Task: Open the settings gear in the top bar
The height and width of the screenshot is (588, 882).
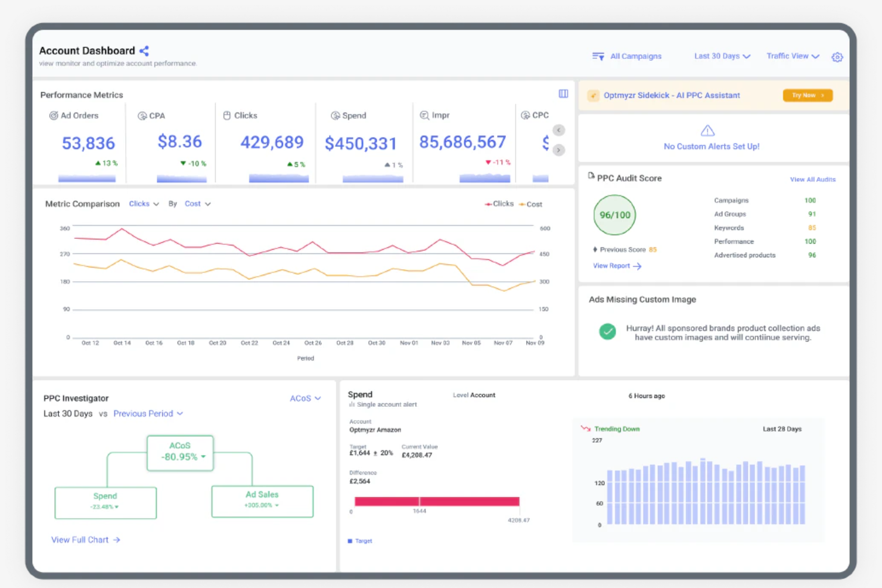Action: pos(837,57)
